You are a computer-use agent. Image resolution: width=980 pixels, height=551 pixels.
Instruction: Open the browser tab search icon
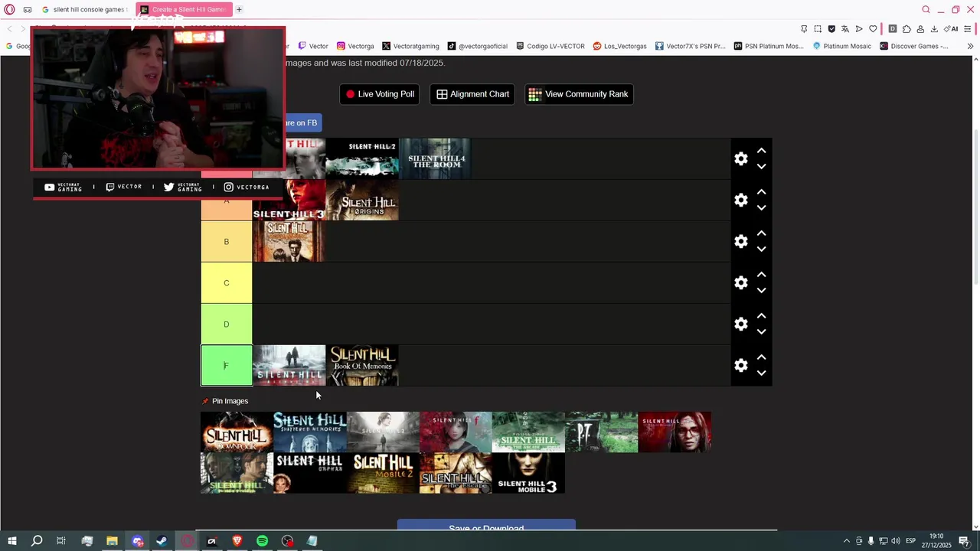click(x=926, y=9)
